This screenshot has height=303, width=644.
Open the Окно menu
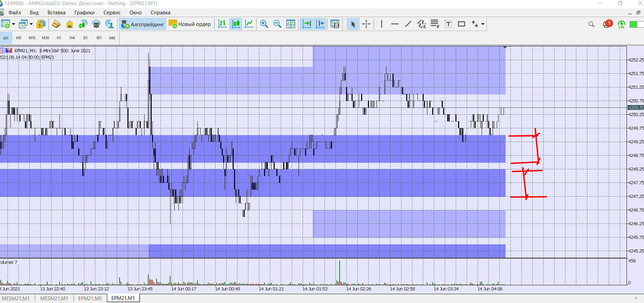pos(136,13)
